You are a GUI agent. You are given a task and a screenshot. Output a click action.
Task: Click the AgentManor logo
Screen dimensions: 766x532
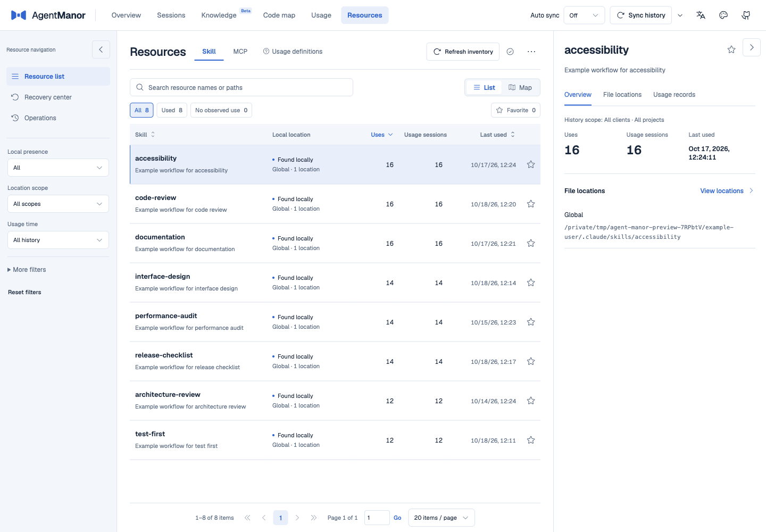click(48, 15)
